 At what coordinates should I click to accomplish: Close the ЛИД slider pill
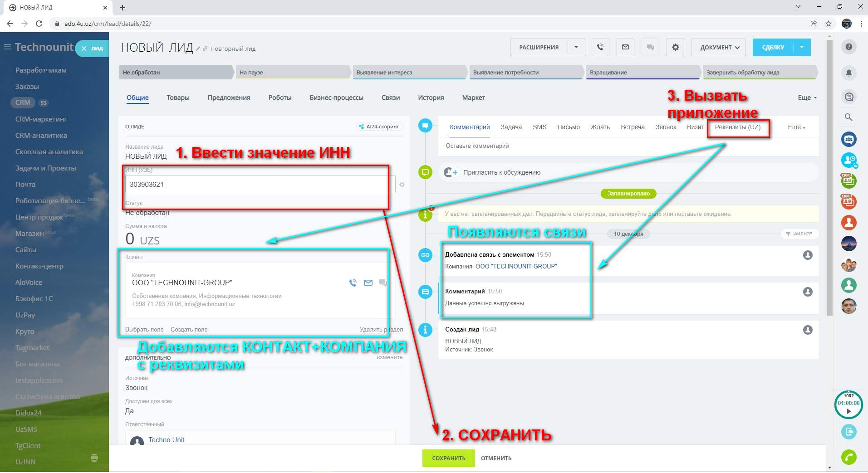tap(84, 48)
